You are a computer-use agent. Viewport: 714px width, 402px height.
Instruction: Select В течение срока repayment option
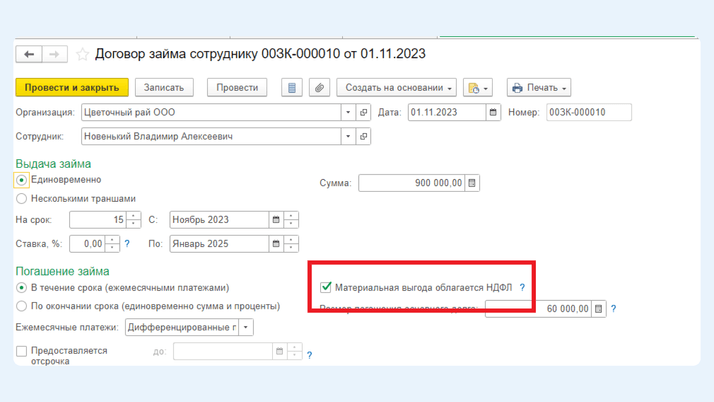click(21, 288)
